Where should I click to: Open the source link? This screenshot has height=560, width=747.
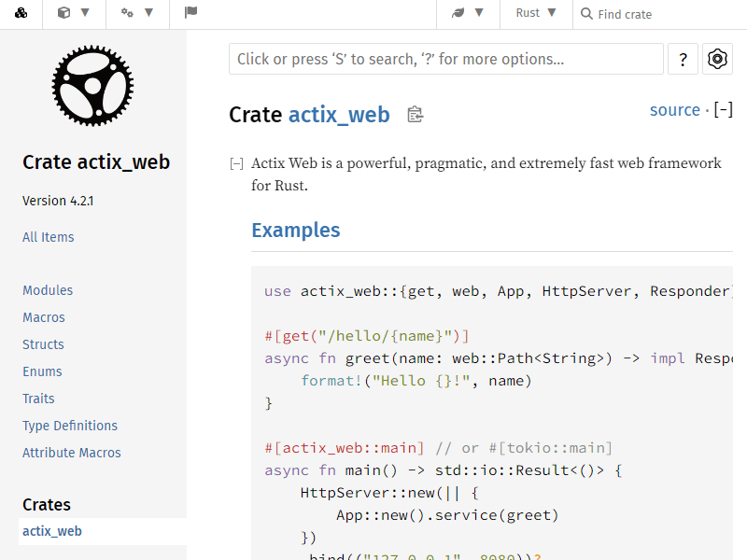675,110
